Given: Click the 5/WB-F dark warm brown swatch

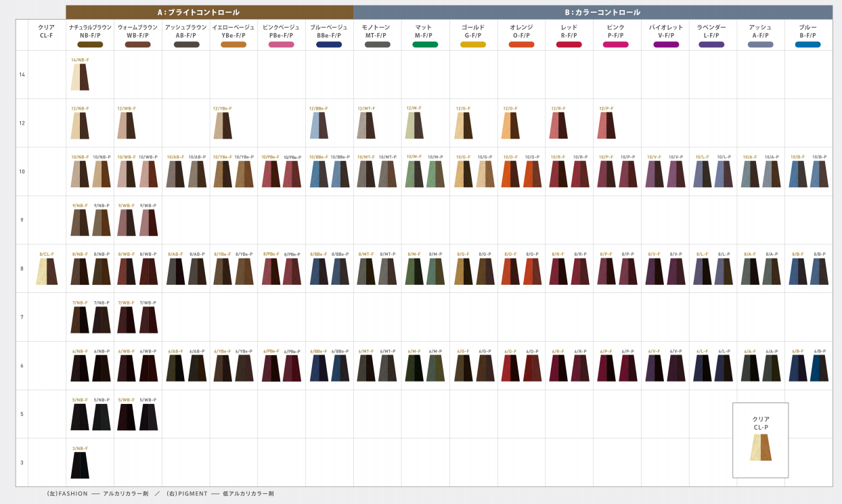Looking at the screenshot, I should pos(127,417).
